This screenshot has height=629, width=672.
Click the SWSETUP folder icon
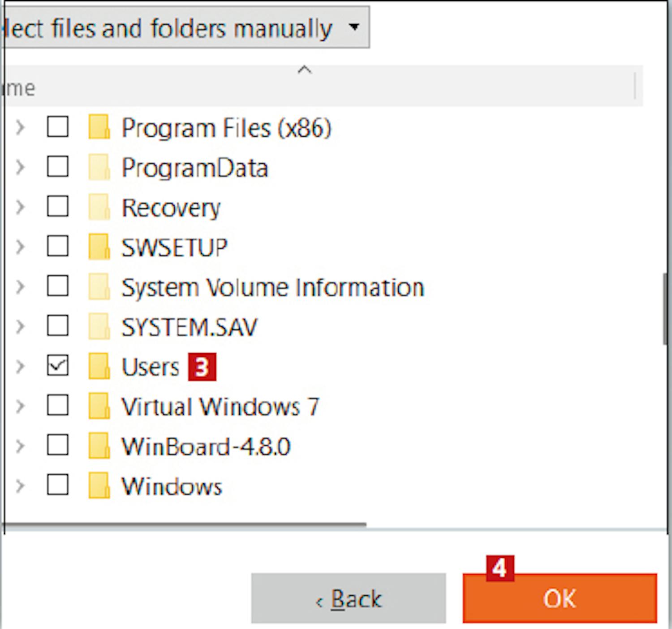(99, 247)
